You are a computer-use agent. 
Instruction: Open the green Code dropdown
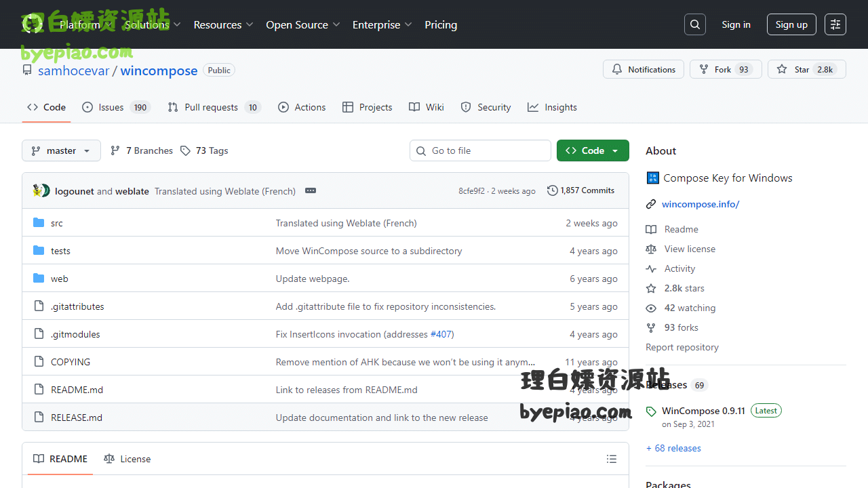point(593,150)
